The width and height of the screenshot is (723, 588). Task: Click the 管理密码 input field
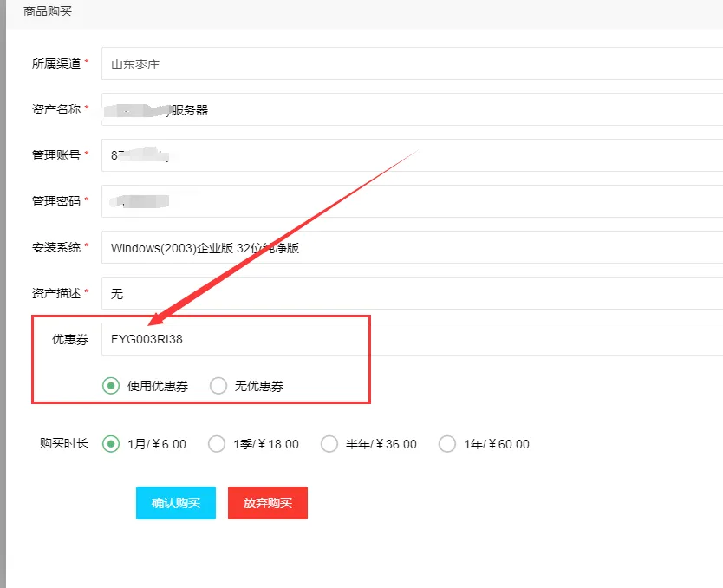[x=413, y=201]
